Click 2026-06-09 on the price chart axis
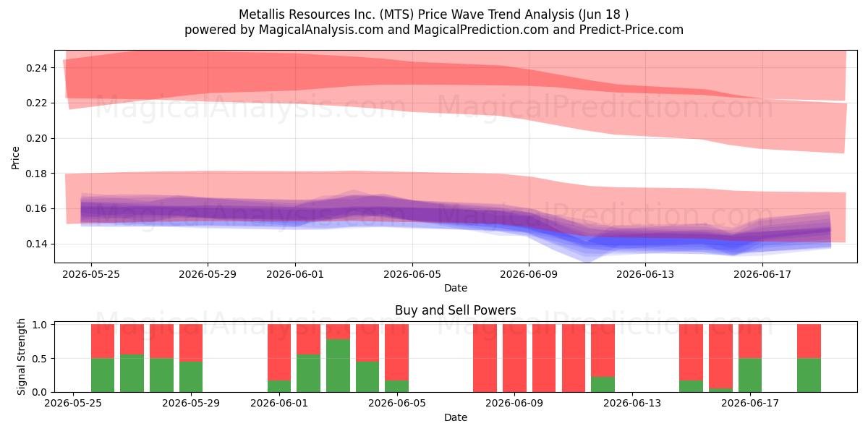This screenshot has width=868, height=434. [529, 274]
